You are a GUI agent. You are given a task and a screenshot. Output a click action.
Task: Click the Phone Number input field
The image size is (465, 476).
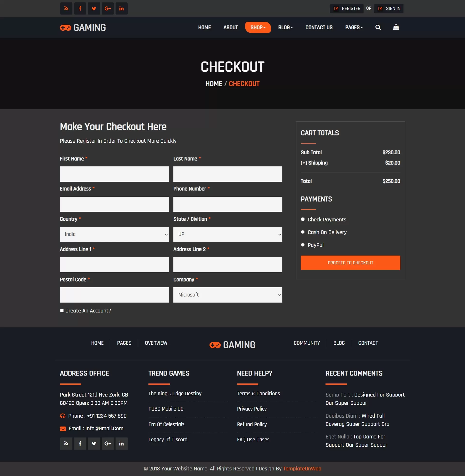pos(228,204)
